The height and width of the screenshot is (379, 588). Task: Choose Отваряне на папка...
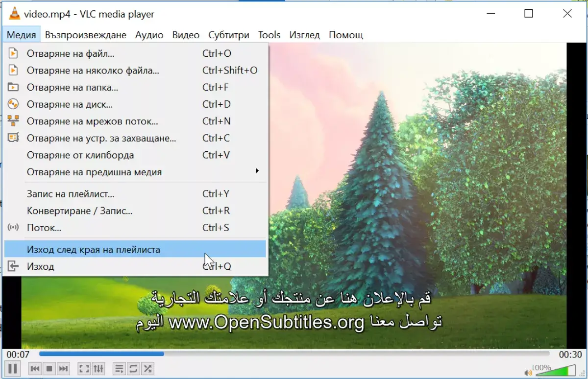tap(135, 87)
